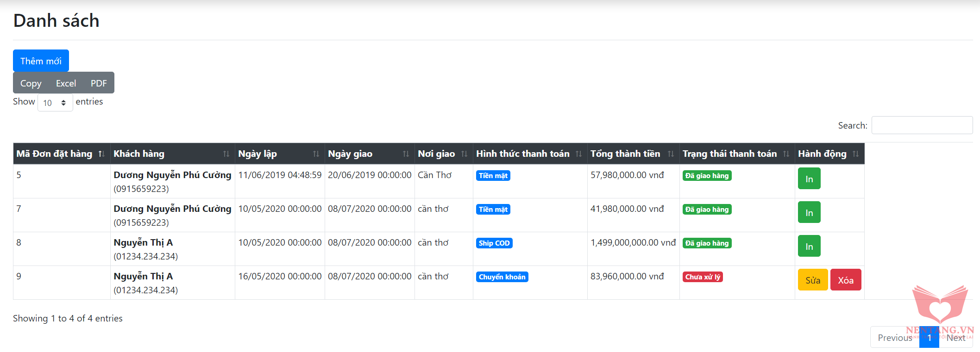This screenshot has height=352, width=980.
Task: Open the Show entries count dropdown
Action: pyautogui.click(x=55, y=103)
